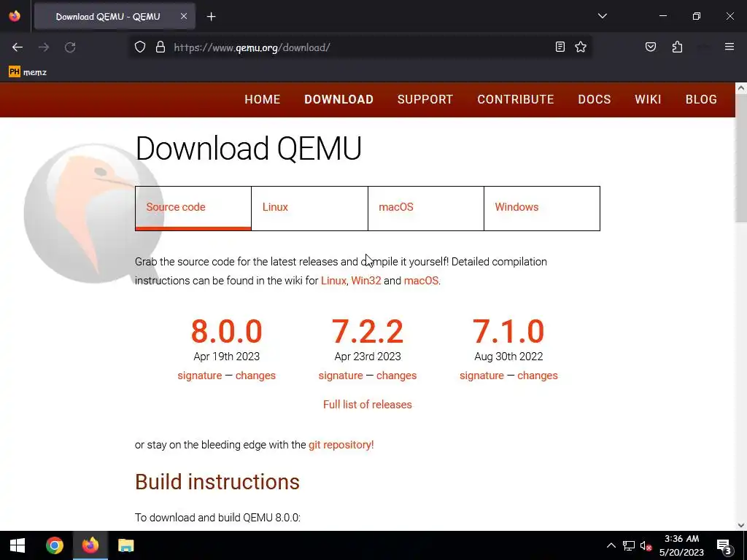Show hidden system tray icons

tap(611, 545)
